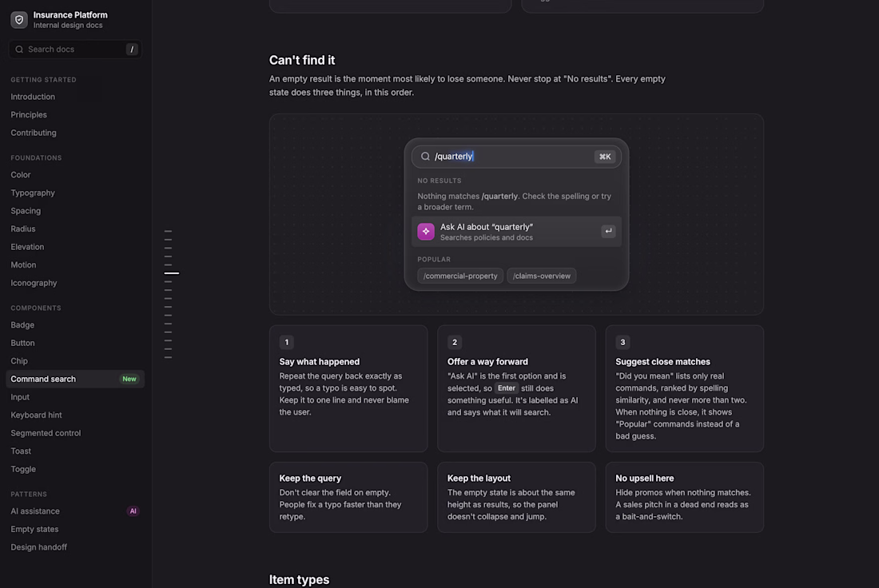
Task: Navigate to Empty states pattern
Action: pos(34,529)
